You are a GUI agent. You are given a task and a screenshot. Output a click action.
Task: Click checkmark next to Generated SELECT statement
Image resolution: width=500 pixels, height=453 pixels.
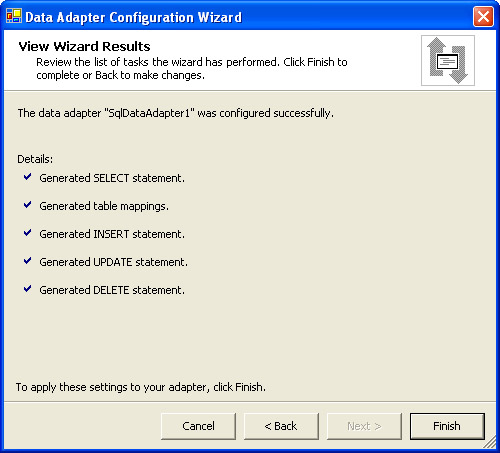pos(27,177)
